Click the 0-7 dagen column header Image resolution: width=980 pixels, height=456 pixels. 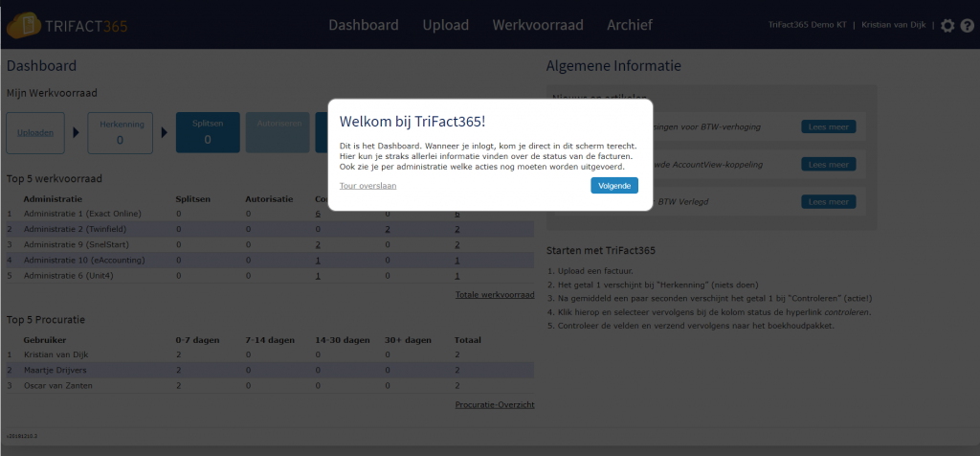tap(199, 340)
